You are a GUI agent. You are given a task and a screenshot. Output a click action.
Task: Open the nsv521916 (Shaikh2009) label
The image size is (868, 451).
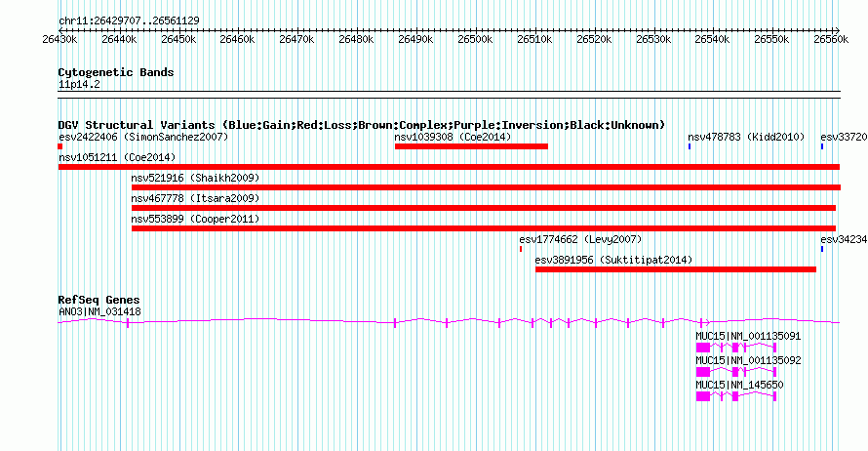(x=195, y=178)
